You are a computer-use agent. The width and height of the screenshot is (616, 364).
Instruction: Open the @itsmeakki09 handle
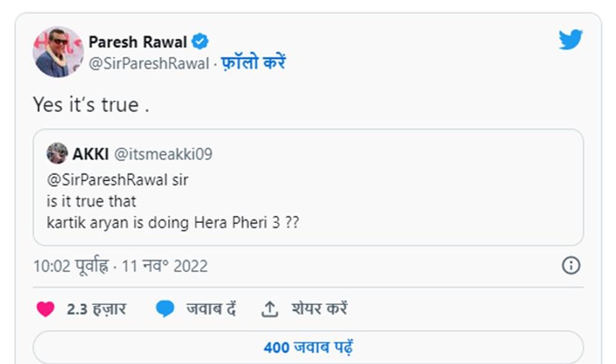tap(163, 154)
